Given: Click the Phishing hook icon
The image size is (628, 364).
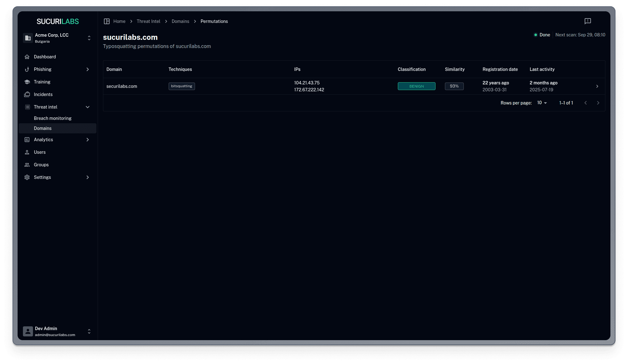Looking at the screenshot, I should (27, 69).
